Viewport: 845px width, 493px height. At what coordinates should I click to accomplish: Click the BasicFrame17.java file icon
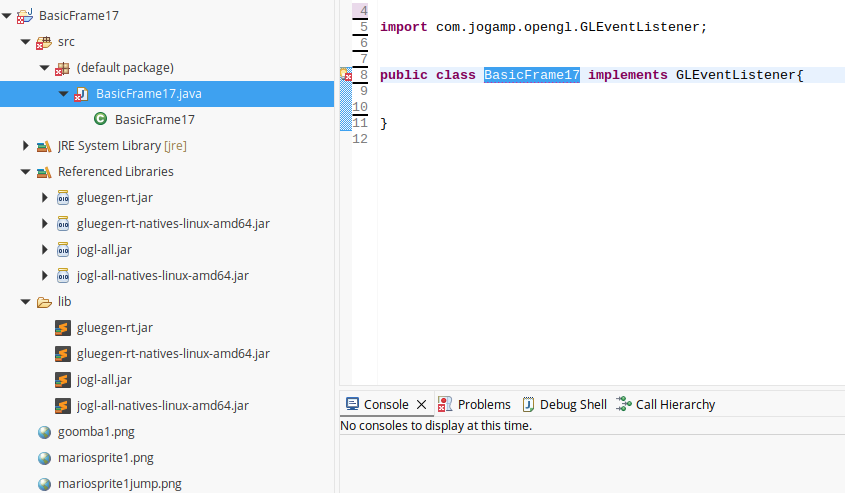click(81, 94)
